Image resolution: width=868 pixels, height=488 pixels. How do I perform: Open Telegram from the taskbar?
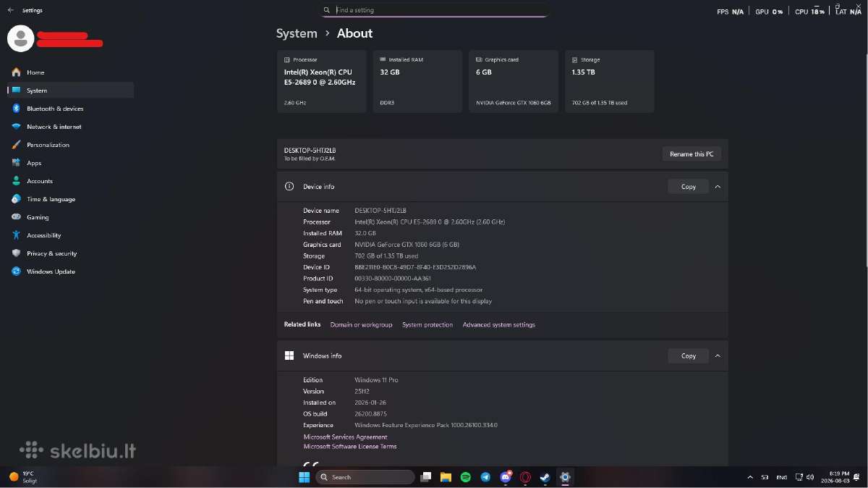(485, 477)
